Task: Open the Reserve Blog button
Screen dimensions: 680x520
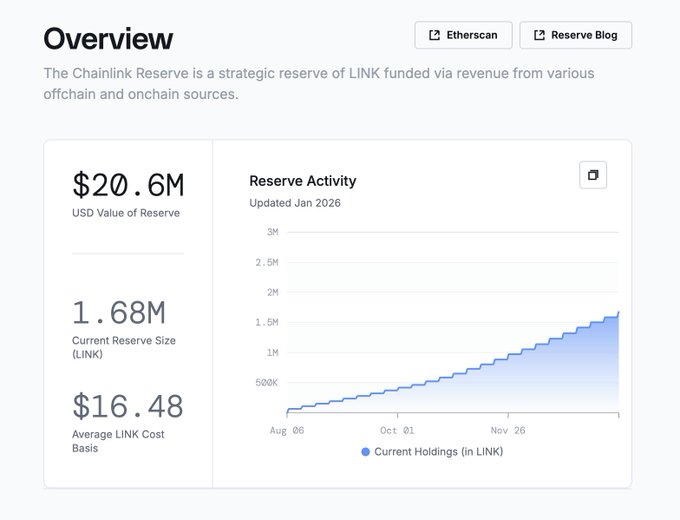Action: point(575,35)
